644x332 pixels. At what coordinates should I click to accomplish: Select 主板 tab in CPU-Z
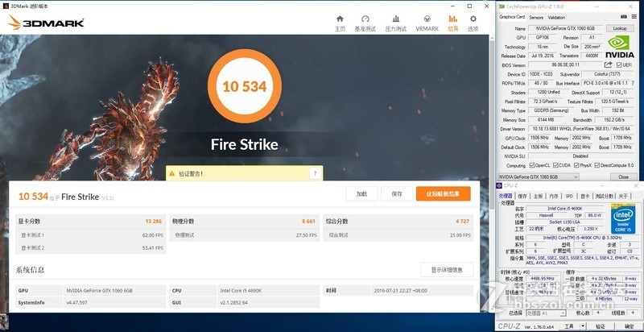click(x=538, y=196)
